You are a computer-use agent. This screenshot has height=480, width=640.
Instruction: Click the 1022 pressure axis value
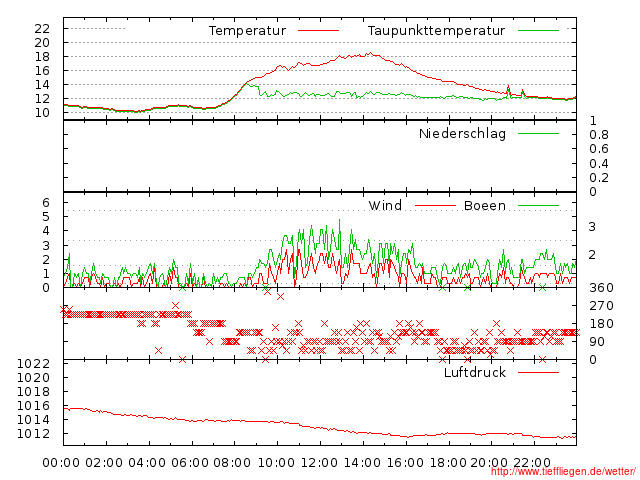point(33,364)
